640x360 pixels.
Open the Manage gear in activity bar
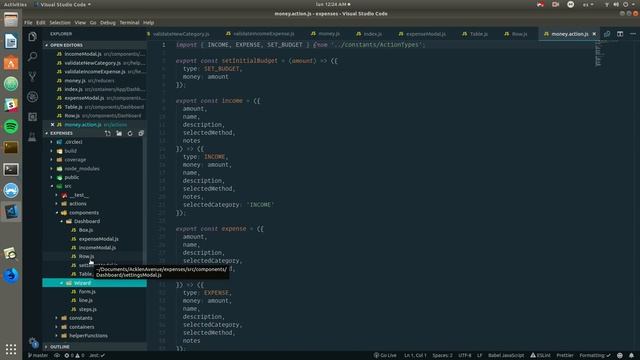[x=33, y=342]
